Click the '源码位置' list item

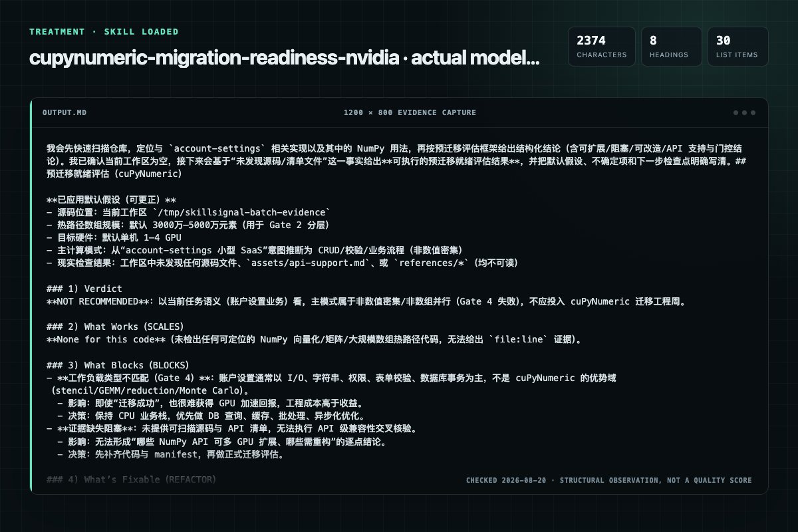point(189,212)
